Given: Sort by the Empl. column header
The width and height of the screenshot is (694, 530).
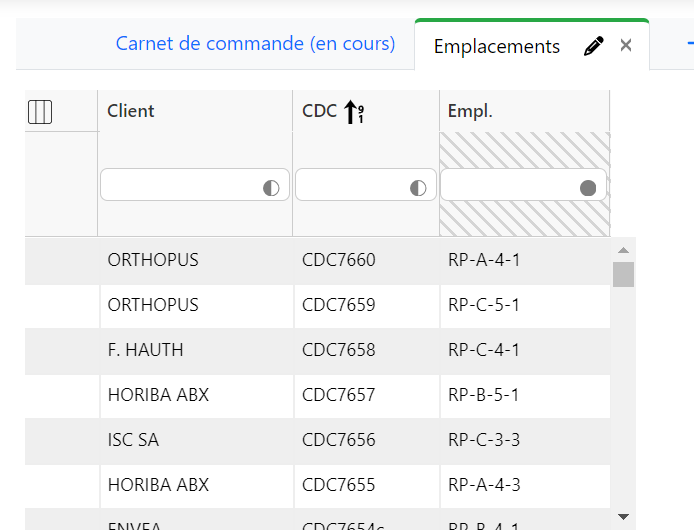Looking at the screenshot, I should pyautogui.click(x=470, y=111).
